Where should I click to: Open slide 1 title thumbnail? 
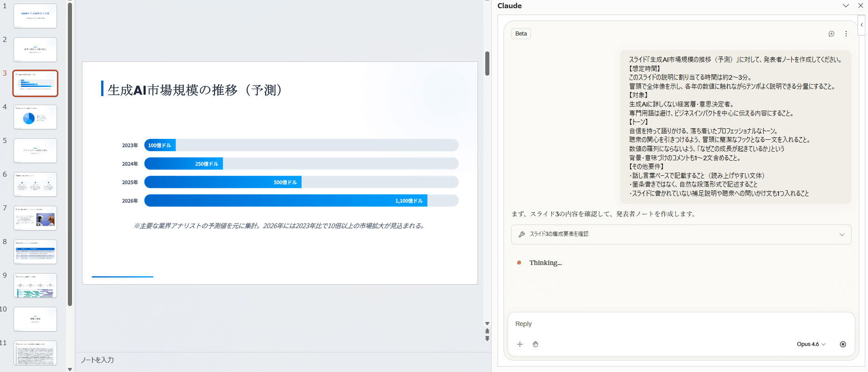[35, 16]
